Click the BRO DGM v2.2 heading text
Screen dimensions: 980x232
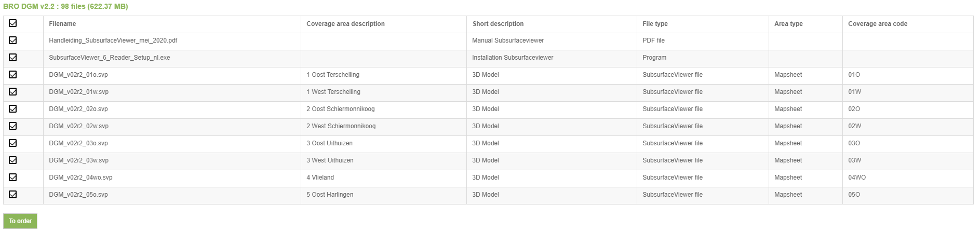coord(65,7)
